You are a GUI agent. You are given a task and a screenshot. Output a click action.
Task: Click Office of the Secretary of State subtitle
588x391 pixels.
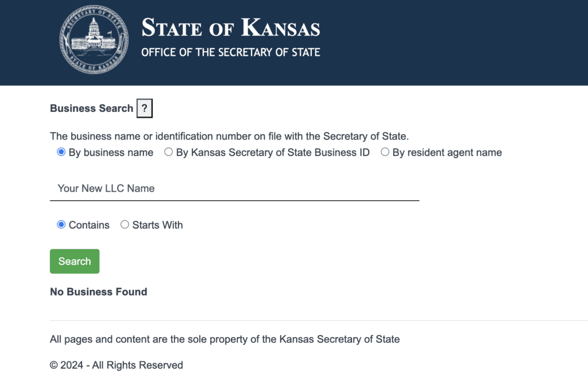tap(230, 52)
